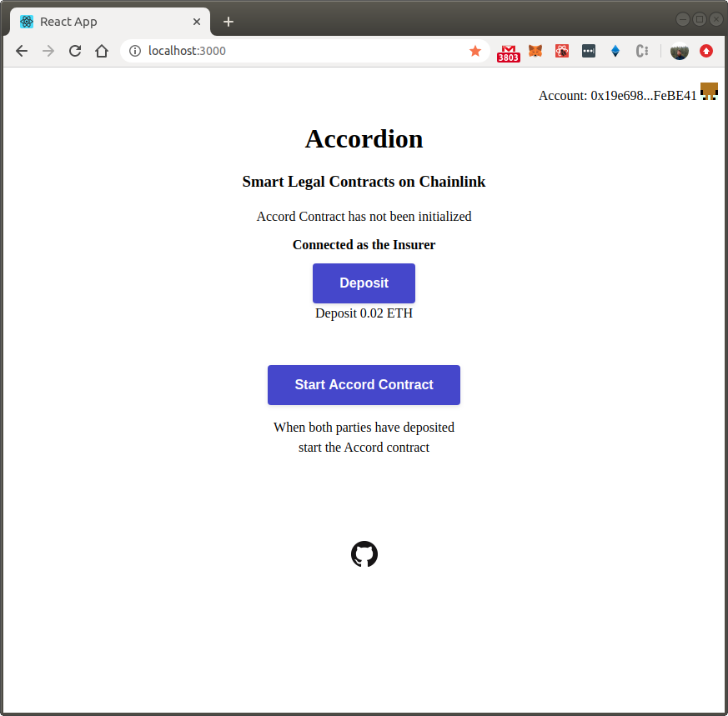This screenshot has height=716, width=728.
Task: Click 'Smart Legal Contracts on Chainlink' subtitle
Action: coord(364,182)
